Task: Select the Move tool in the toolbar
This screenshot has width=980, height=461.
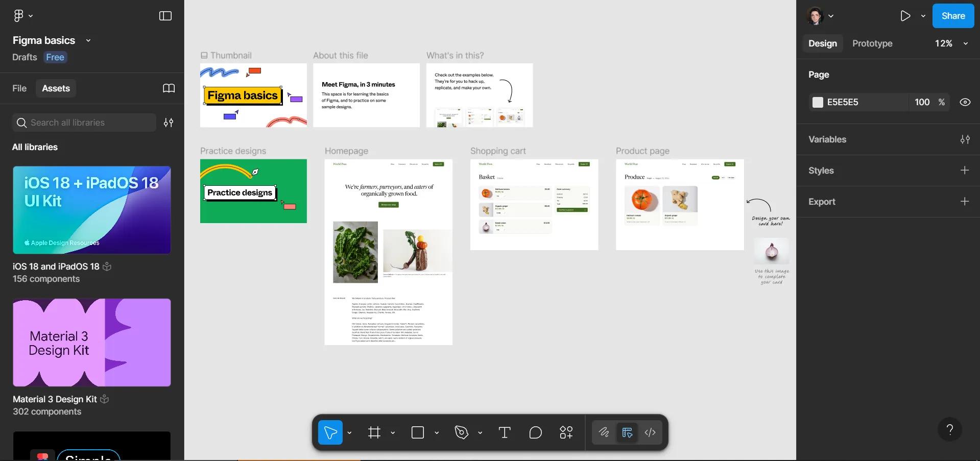Action: pos(330,432)
